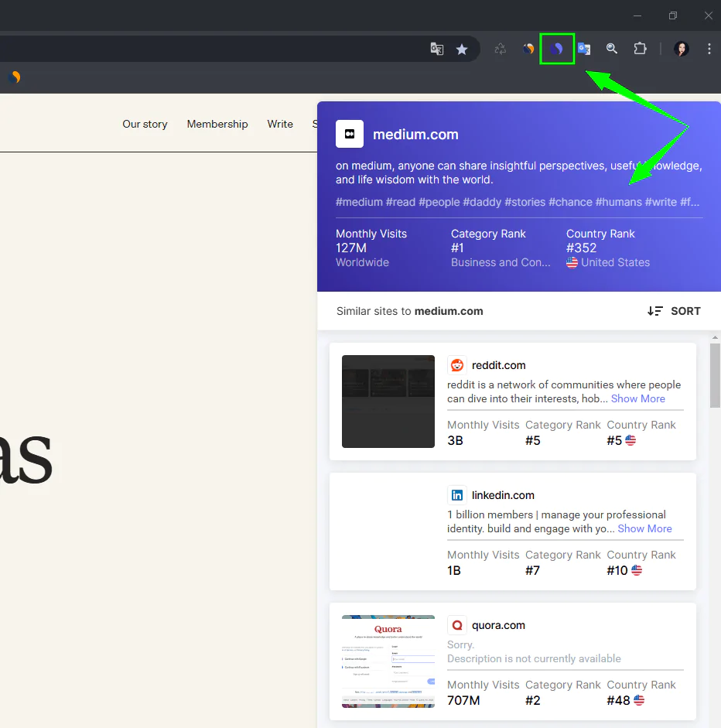Click the #humans hashtag
The height and width of the screenshot is (728, 721).
click(618, 203)
